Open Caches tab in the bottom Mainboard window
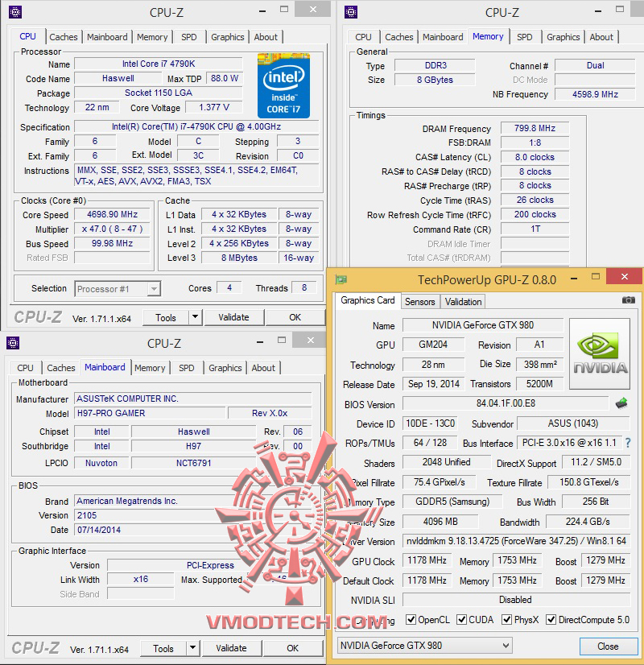644x665 pixels. (60, 368)
